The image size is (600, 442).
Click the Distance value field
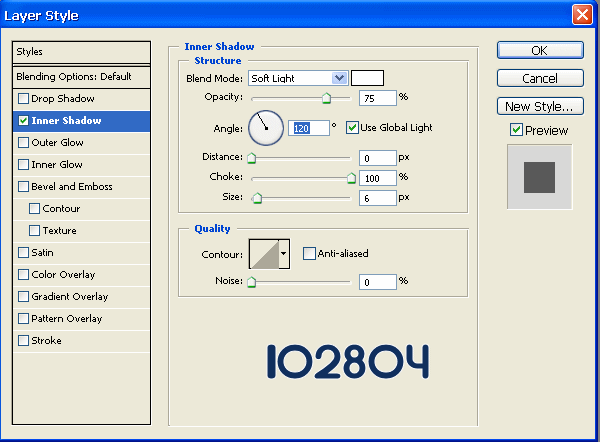coord(378,158)
